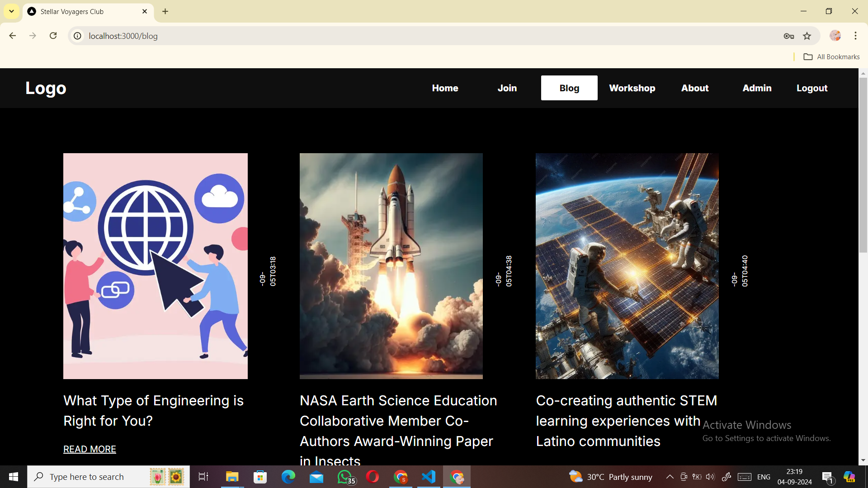Image resolution: width=868 pixels, height=488 pixels.
Task: Open the Admin page link
Action: pyautogui.click(x=757, y=88)
